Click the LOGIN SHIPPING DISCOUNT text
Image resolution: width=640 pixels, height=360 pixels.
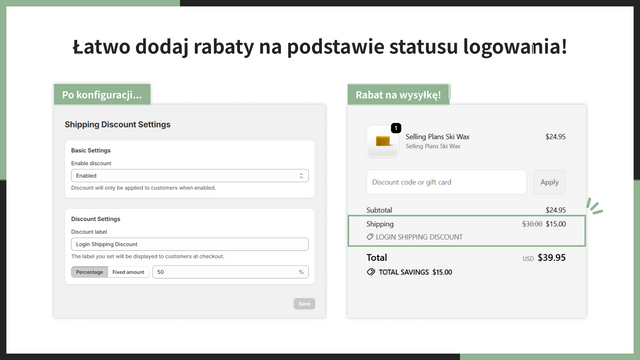pos(419,237)
